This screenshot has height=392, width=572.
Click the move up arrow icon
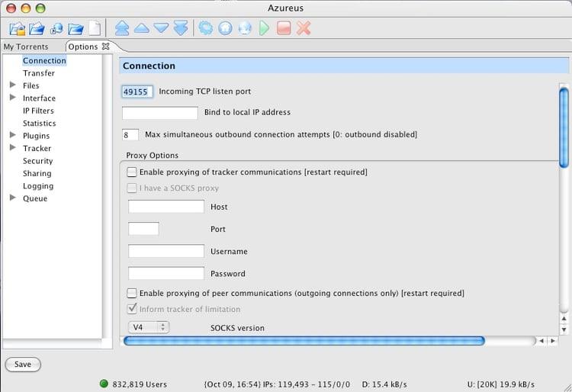click(142, 28)
